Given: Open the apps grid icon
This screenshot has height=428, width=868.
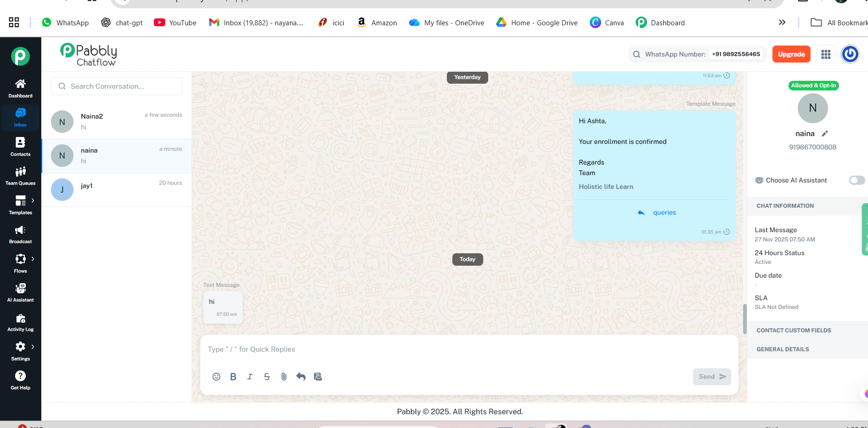Looking at the screenshot, I should (x=826, y=54).
